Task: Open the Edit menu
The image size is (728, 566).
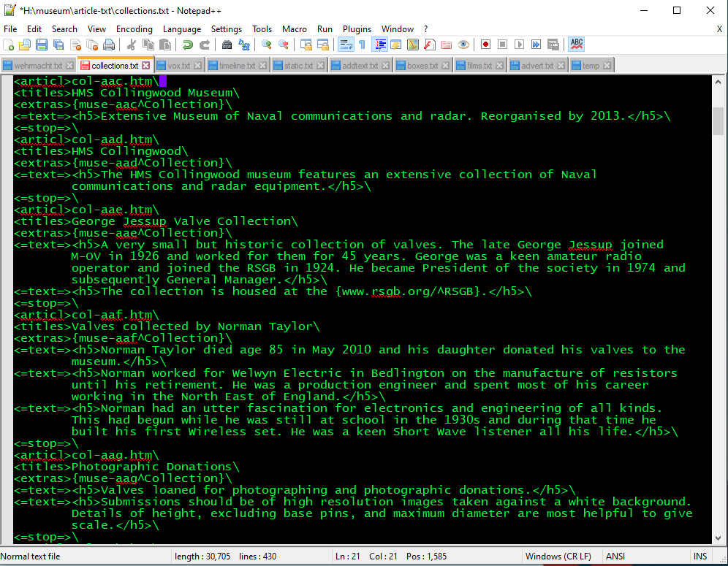Action: point(34,28)
